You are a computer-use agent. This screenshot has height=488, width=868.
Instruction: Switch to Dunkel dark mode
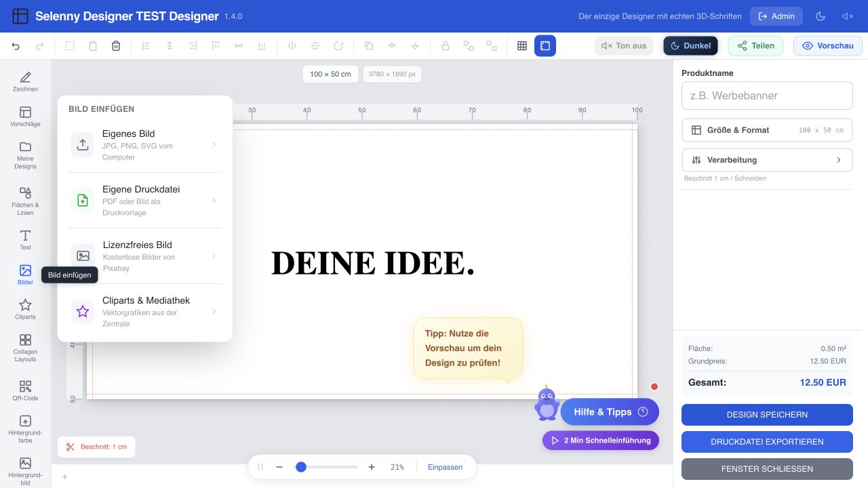690,46
